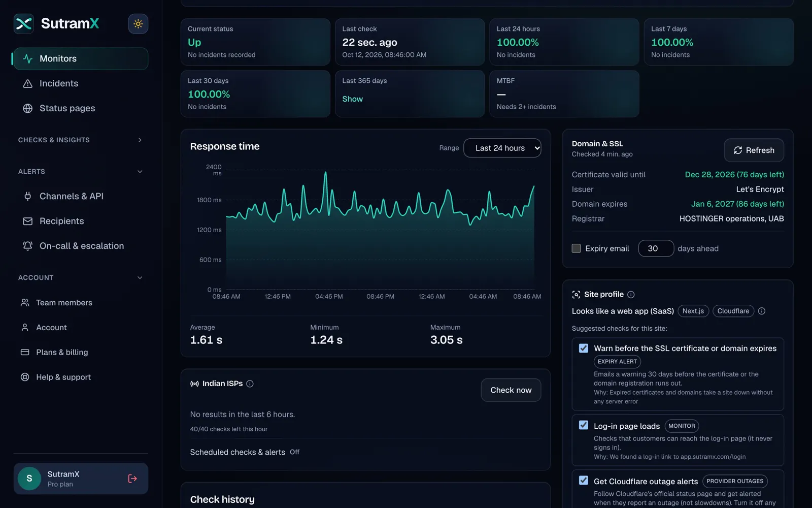Click the MONITOR badge
The image size is (812, 508).
pyautogui.click(x=682, y=426)
